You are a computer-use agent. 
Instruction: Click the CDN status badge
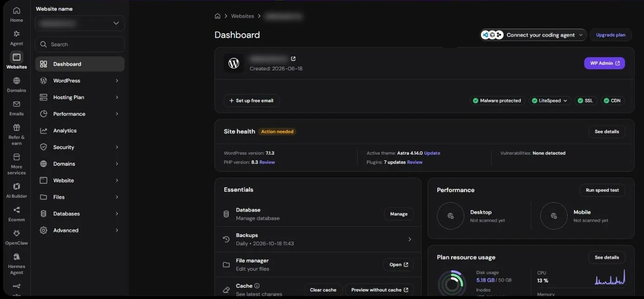612,100
